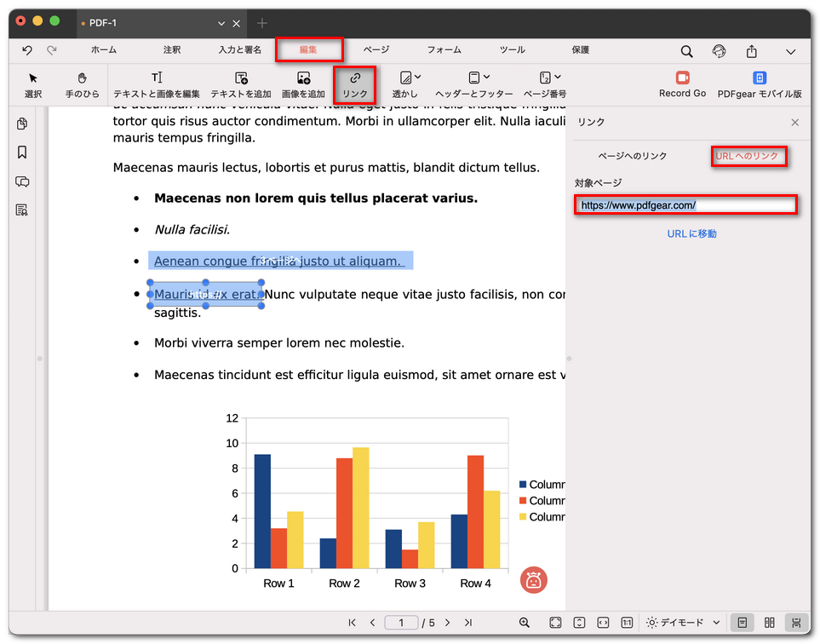The height and width of the screenshot is (644, 820).
Task: Select the ページへのリンク tab
Action: [x=633, y=157]
